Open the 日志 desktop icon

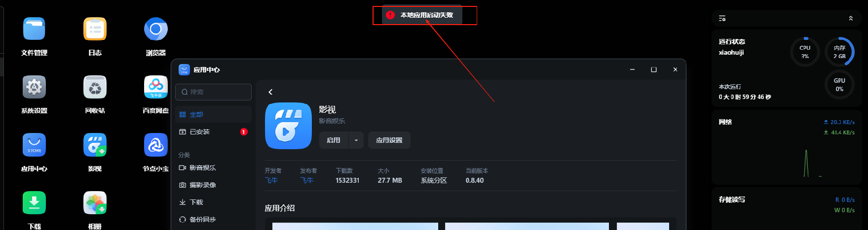click(x=95, y=29)
